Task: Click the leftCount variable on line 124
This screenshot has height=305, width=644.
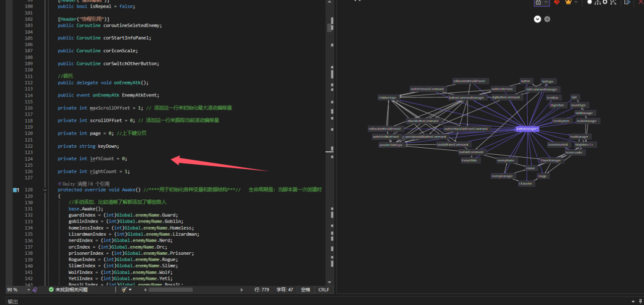Action: pos(102,158)
